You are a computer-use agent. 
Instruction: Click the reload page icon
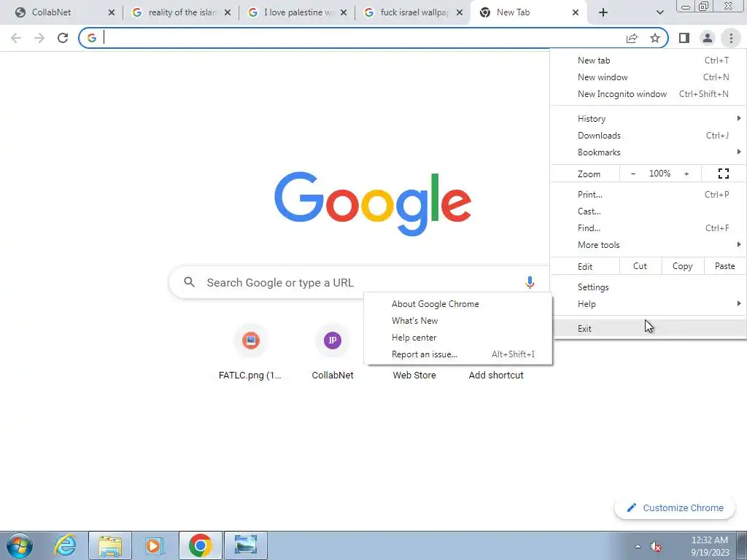pyautogui.click(x=63, y=38)
